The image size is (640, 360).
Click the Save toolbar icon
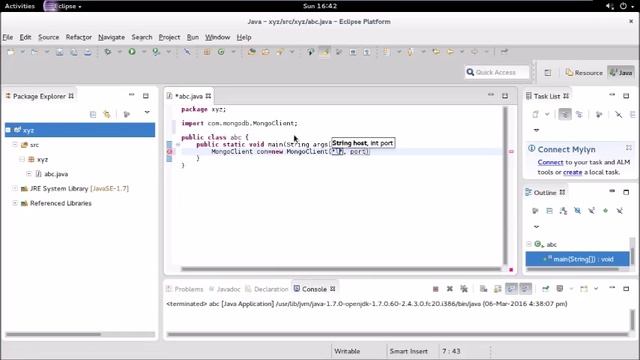tap(60, 52)
